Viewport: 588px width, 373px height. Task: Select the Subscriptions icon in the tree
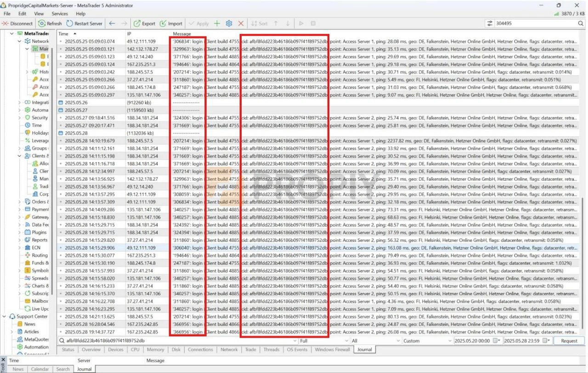(28, 293)
